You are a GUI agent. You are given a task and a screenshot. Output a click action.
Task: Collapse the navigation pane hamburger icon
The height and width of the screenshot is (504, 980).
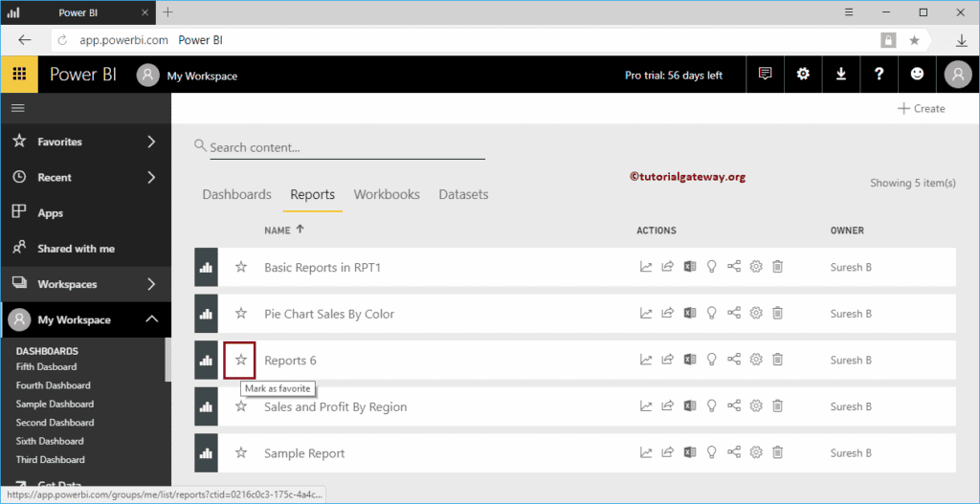pos(18,108)
